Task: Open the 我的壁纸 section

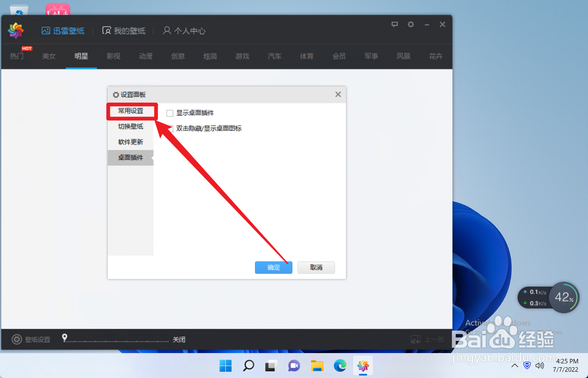Action: click(x=124, y=31)
